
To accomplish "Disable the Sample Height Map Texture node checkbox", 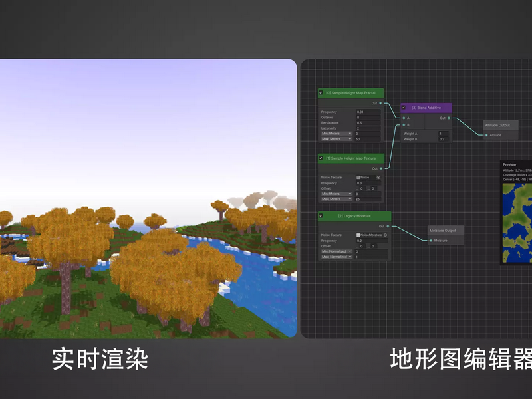I will [321, 158].
